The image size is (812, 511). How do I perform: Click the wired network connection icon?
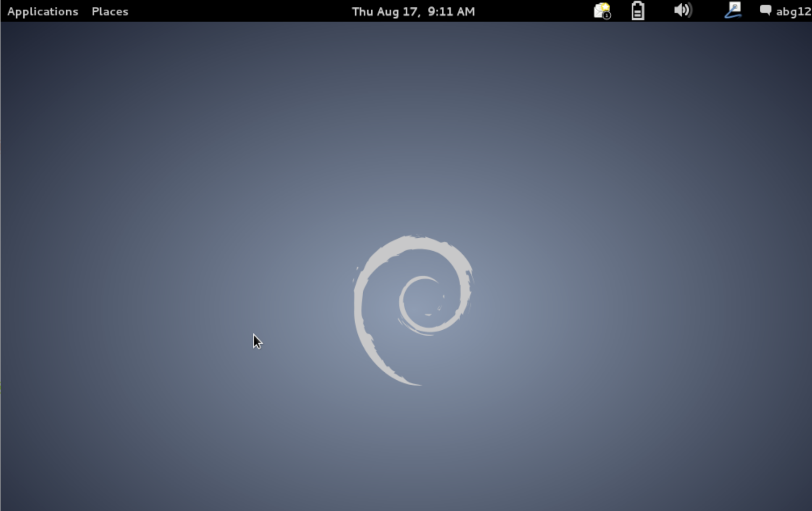(732, 10)
